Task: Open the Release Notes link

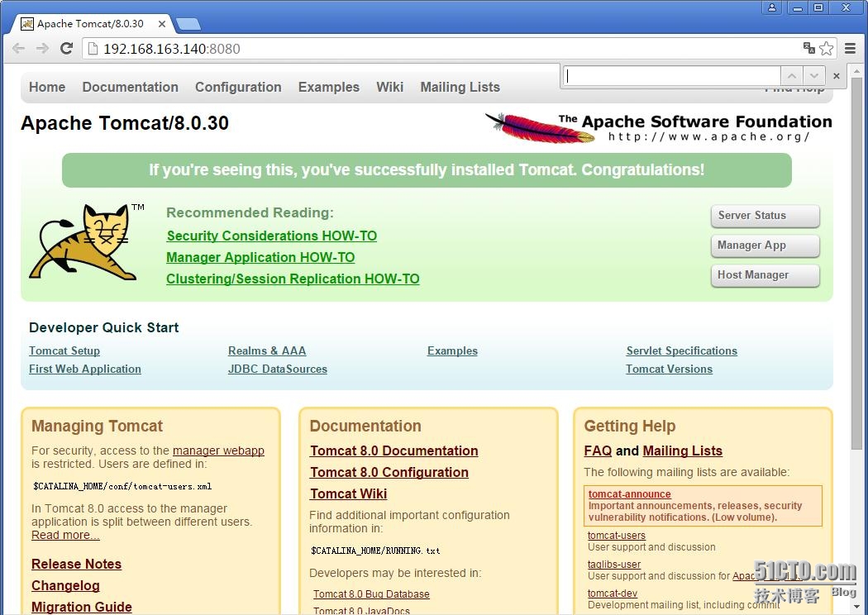Action: [76, 564]
